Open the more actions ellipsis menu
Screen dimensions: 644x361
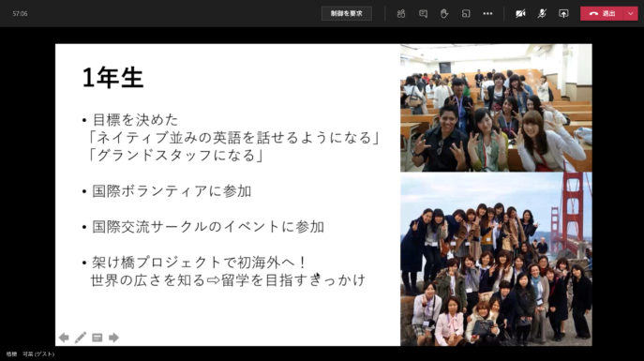[x=487, y=13]
